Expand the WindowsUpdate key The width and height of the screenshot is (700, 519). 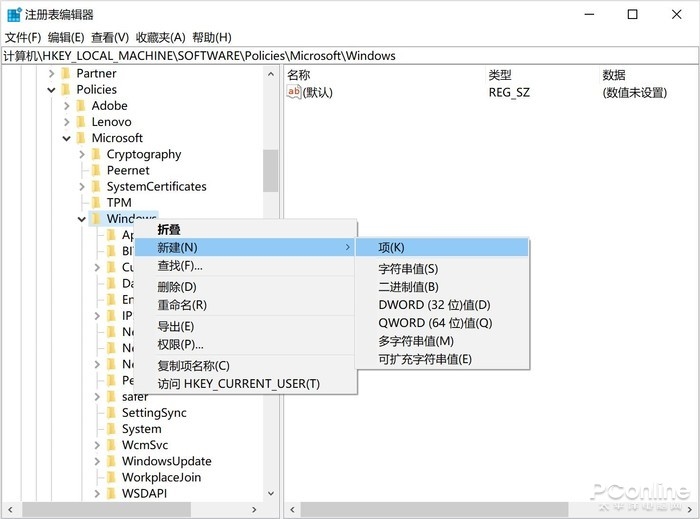(97, 461)
